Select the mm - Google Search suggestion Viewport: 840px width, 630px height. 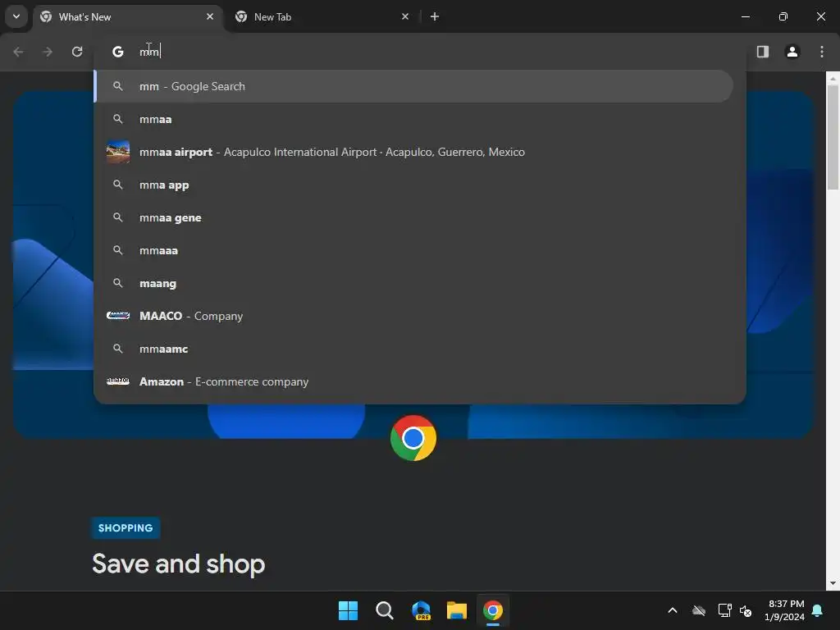coord(413,86)
